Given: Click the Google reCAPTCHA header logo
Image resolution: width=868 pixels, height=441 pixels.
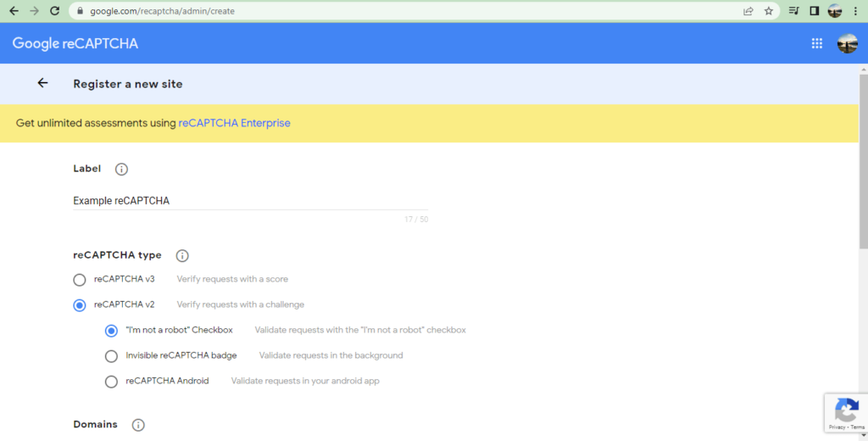Looking at the screenshot, I should 75,44.
